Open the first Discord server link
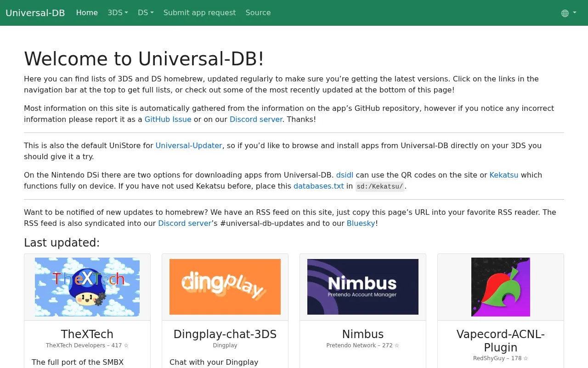The image size is (588, 368). [256, 120]
